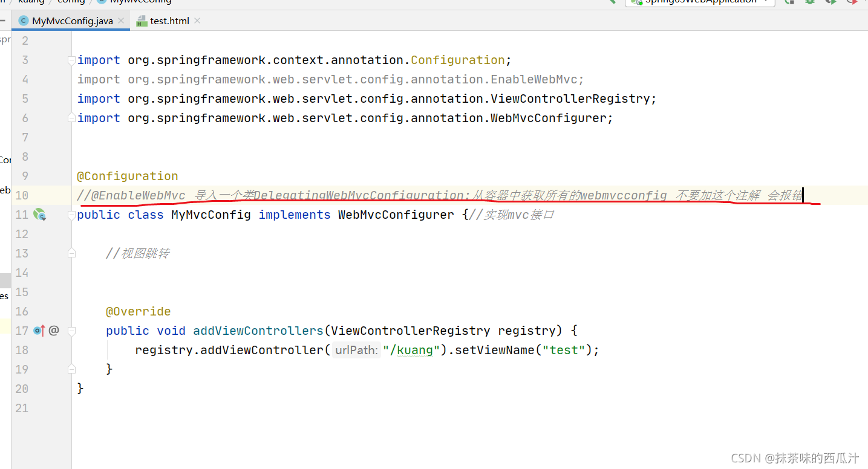Click the Spring bean gutter icon on line 11
The image size is (868, 469).
[40, 215]
